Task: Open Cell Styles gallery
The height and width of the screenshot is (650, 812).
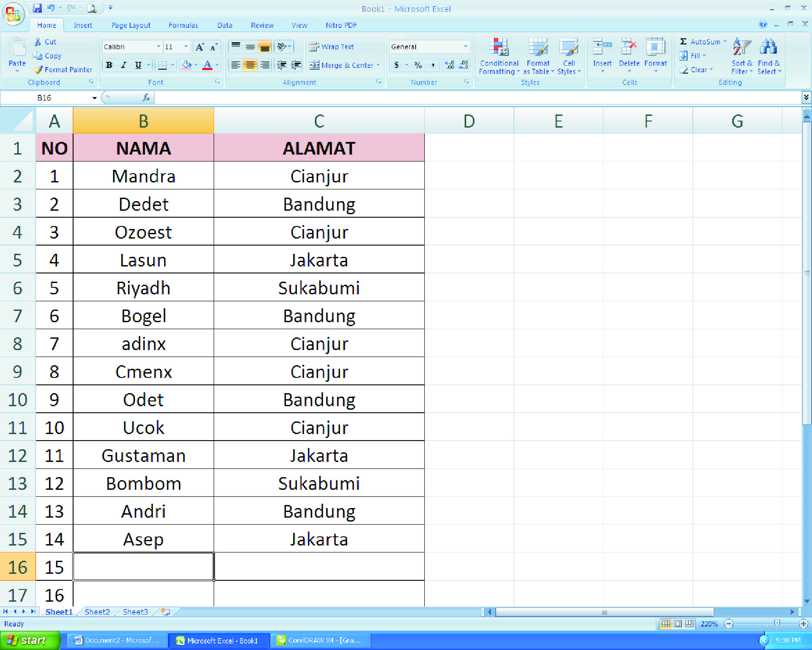Action: [x=569, y=57]
